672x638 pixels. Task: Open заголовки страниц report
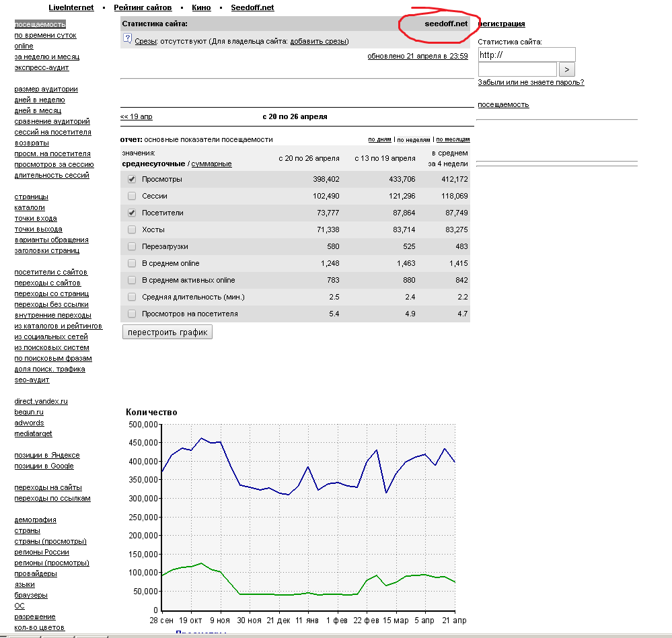click(46, 250)
